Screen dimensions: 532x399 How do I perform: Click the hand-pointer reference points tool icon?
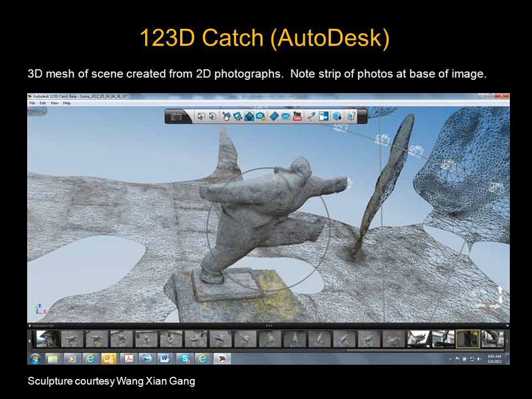(226, 116)
